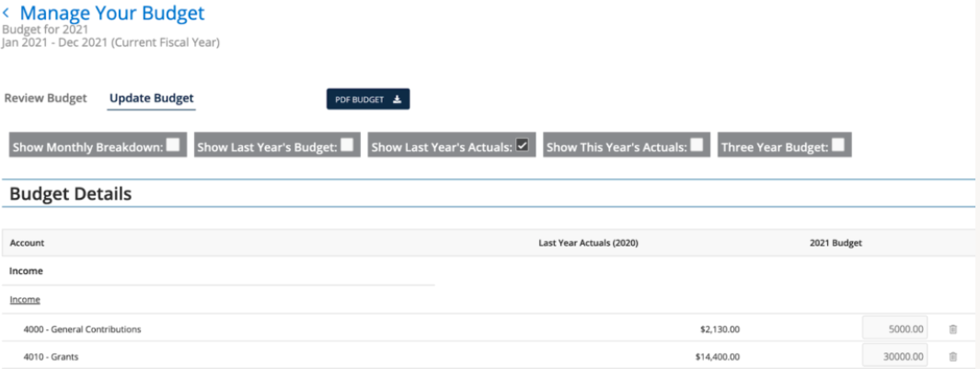Edit the General Contributions 2021 budget field
Viewport: 980px width, 369px height.
pos(895,329)
